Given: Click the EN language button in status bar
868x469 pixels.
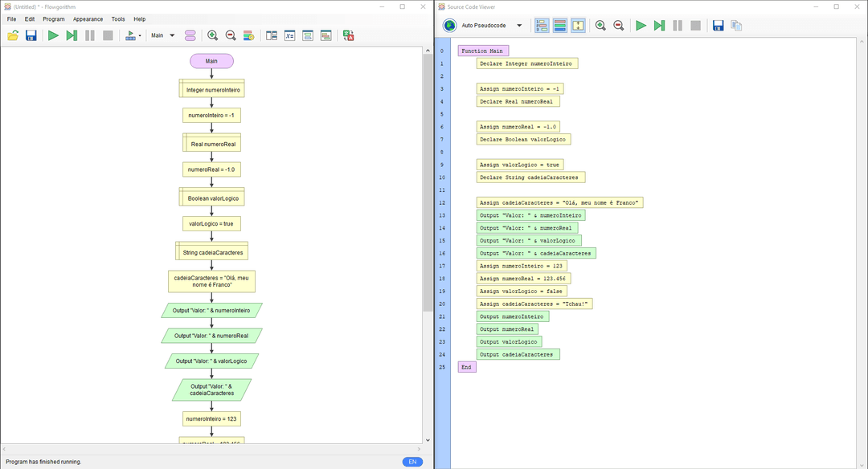Looking at the screenshot, I should (x=412, y=462).
